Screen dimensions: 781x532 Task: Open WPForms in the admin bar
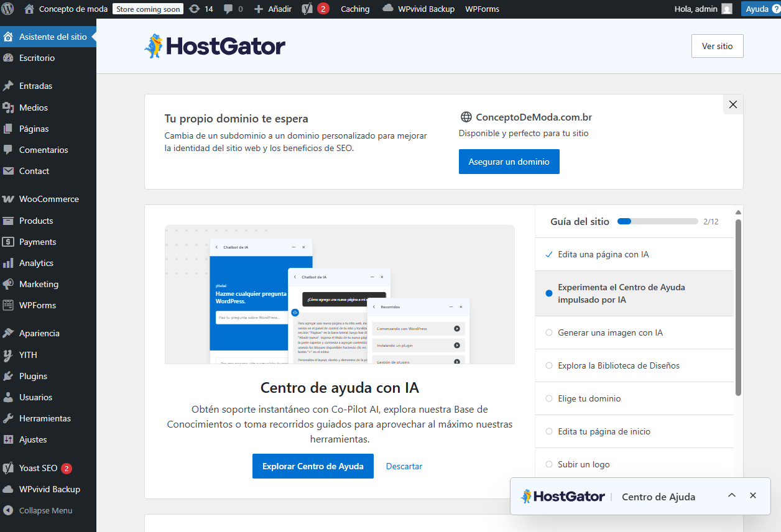482,9
